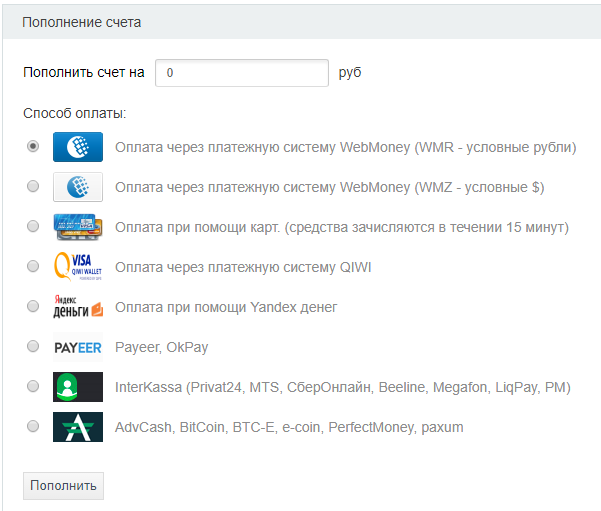Click label 'Оплата через платежную систему QIWI'
This screenshot has height=511, width=601.
pyautogui.click(x=243, y=267)
